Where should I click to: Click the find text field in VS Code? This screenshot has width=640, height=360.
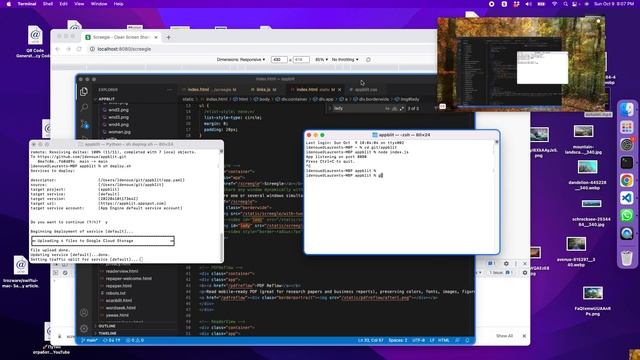click(x=358, y=109)
